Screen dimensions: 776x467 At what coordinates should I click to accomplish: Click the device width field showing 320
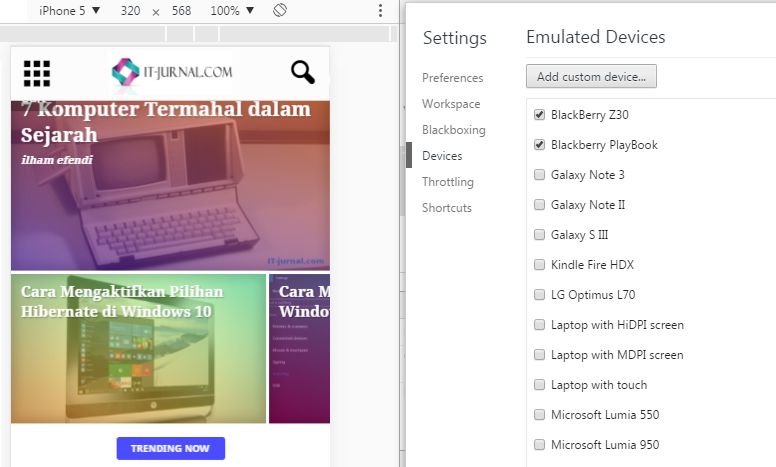point(131,10)
